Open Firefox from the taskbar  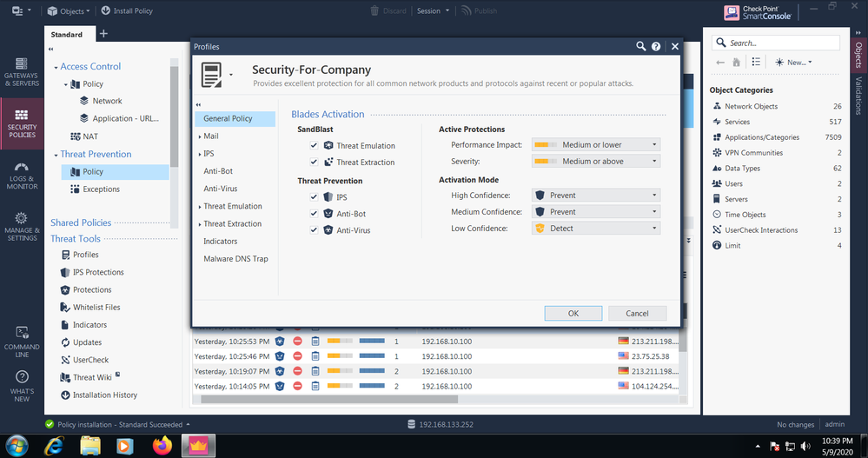click(x=162, y=446)
